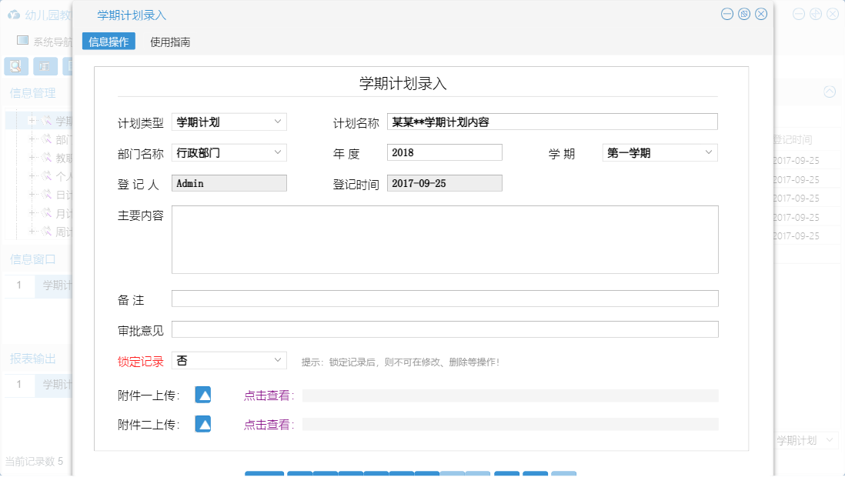Viewport: 845px width, 504px height.
Task: Click the upload icon for 附件一上传
Action: point(202,396)
